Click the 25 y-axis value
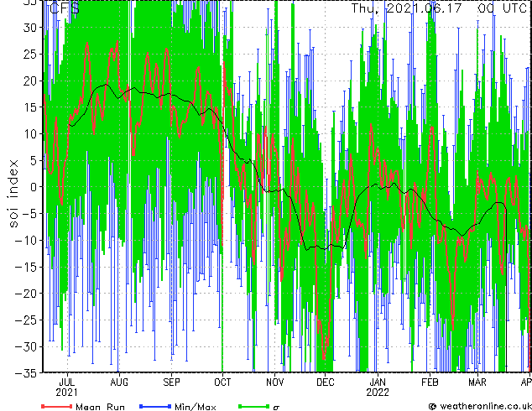This screenshot has width=532, height=411. (29, 54)
